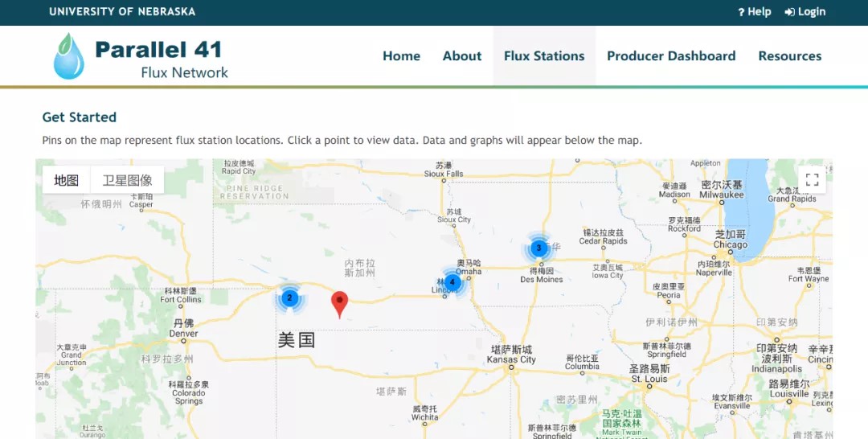This screenshot has height=439, width=868.
Task: Open the About menu item
Action: click(462, 56)
